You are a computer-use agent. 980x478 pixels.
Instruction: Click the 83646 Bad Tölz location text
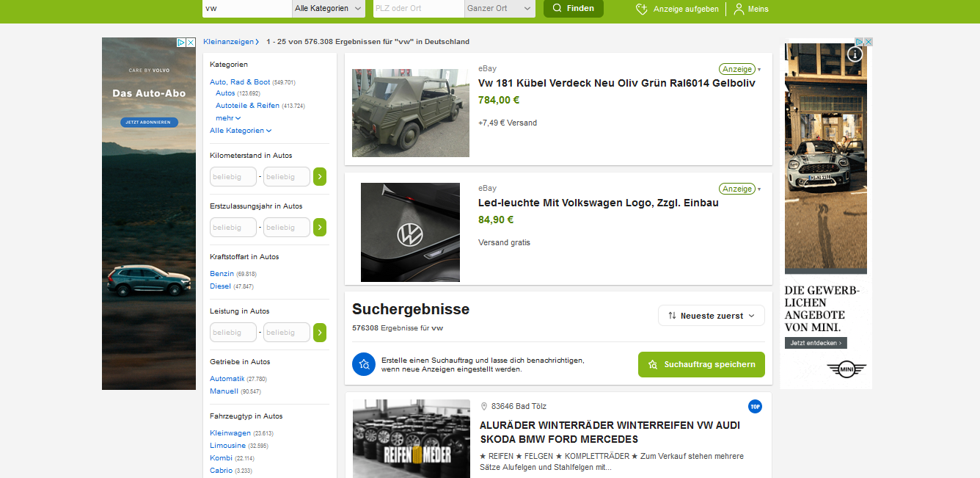(519, 406)
